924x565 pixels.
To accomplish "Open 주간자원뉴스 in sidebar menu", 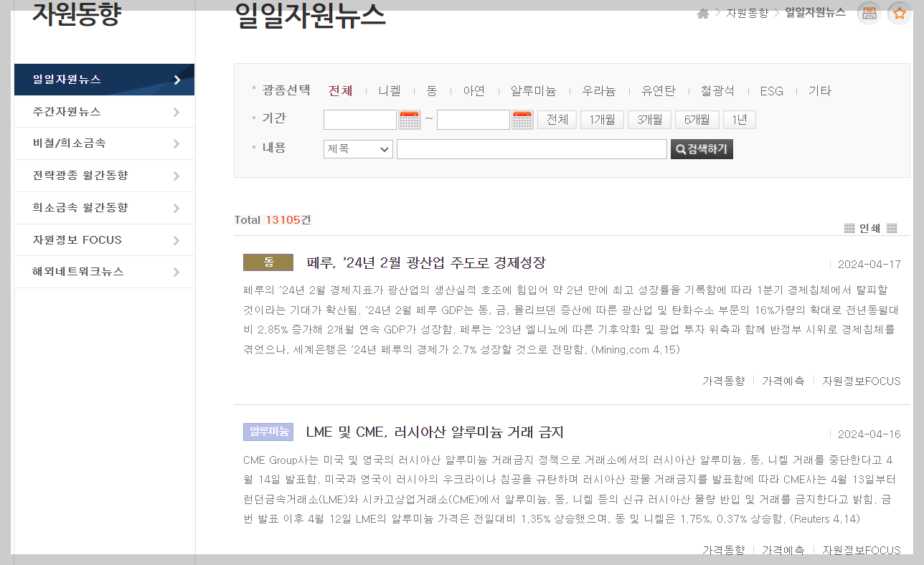I will click(104, 112).
